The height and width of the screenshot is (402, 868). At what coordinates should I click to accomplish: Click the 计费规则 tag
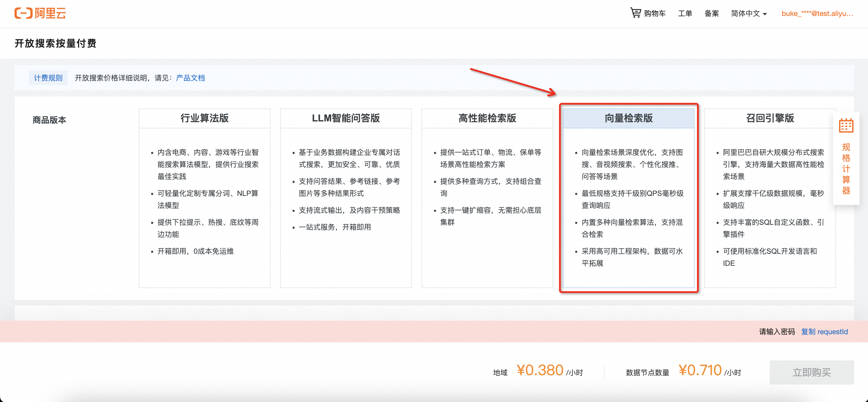[x=48, y=78]
